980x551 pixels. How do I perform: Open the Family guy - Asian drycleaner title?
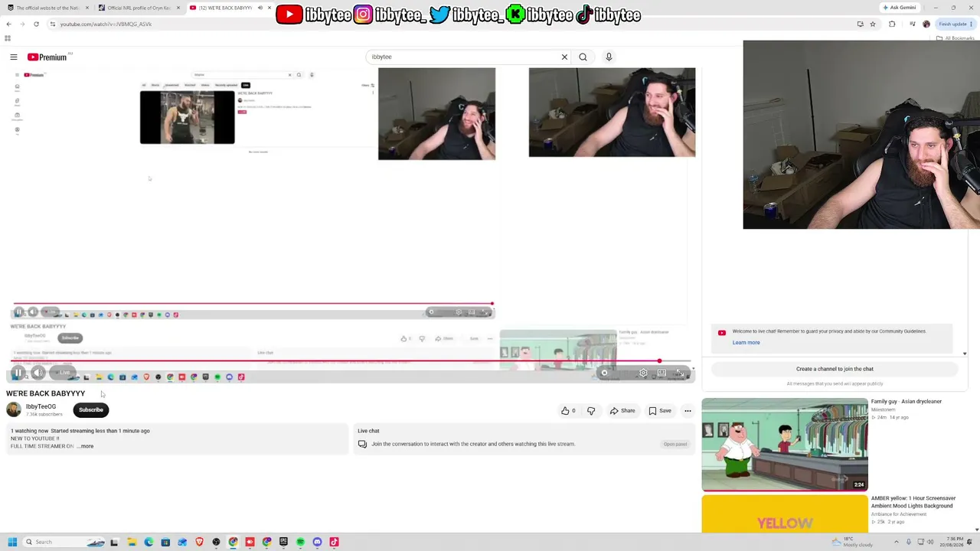click(x=906, y=402)
